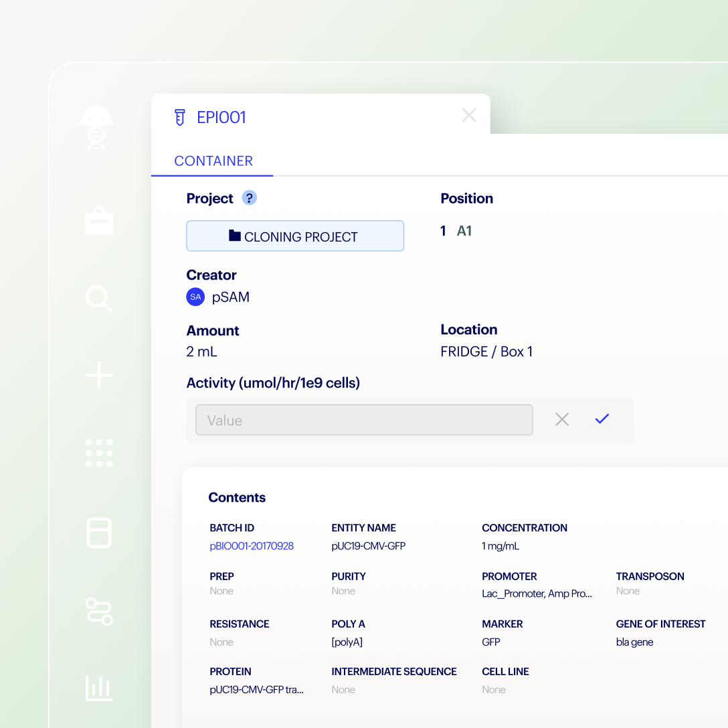This screenshot has height=728, width=728.
Task: Open batch link pBIO001-20170928
Action: [x=251, y=546]
